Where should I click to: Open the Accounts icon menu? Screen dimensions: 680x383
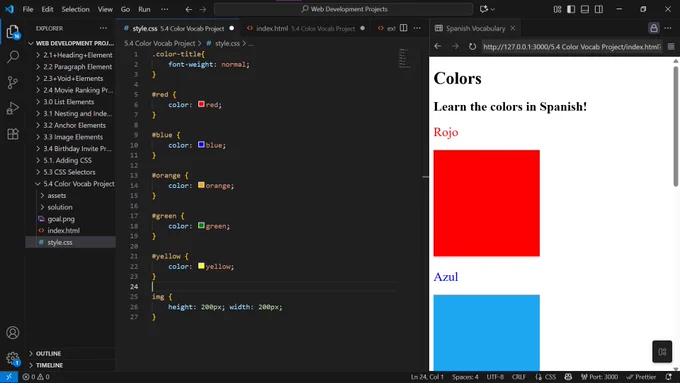coord(13,333)
